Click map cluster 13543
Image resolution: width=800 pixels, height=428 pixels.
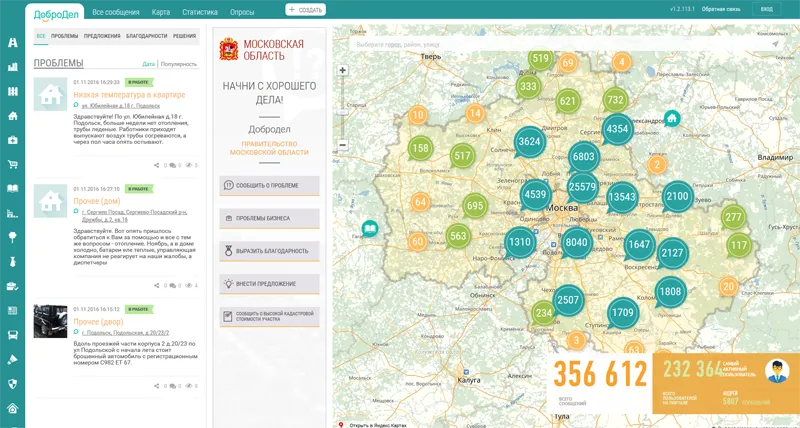pyautogui.click(x=622, y=197)
